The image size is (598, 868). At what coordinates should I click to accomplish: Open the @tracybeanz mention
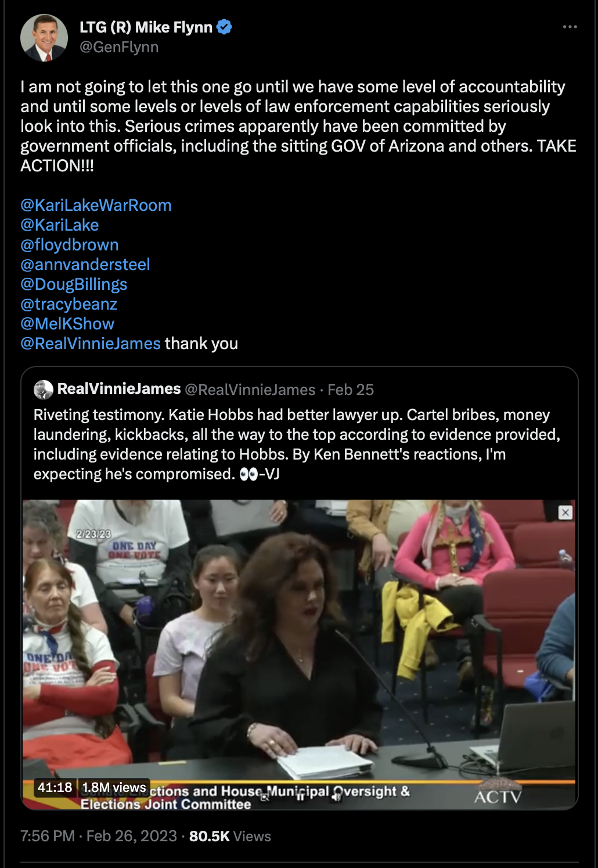[69, 304]
